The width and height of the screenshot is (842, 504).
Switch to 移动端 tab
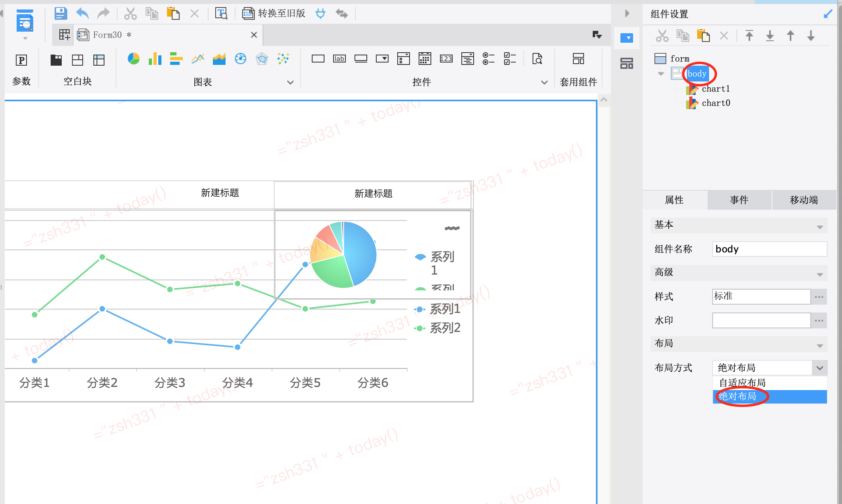click(x=804, y=200)
